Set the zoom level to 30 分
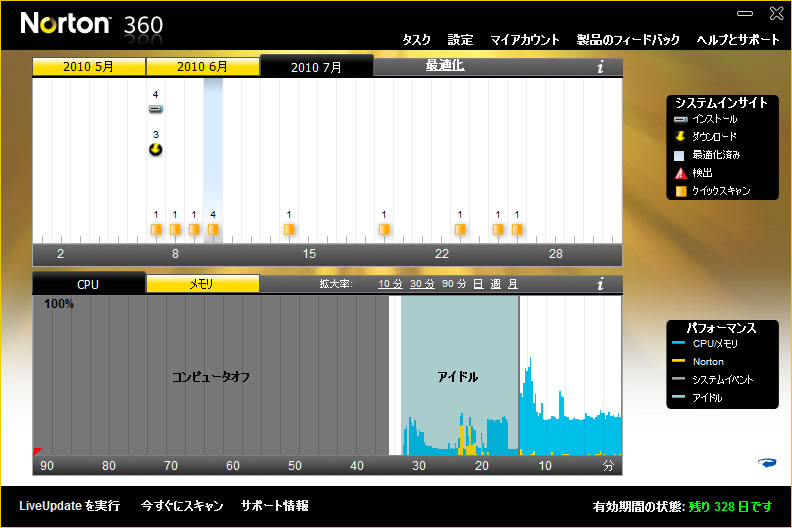 (422, 284)
